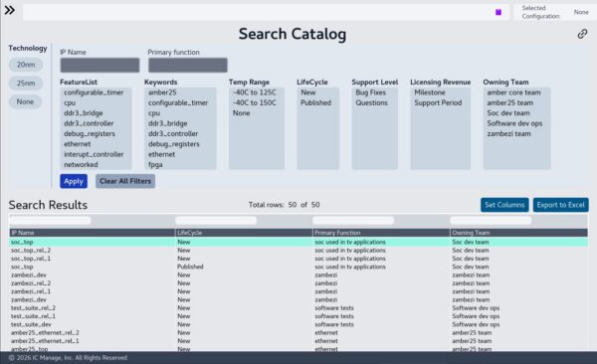Image resolution: width=597 pixels, height=364 pixels.
Task: Toggle the None technology filter
Action: click(x=25, y=101)
